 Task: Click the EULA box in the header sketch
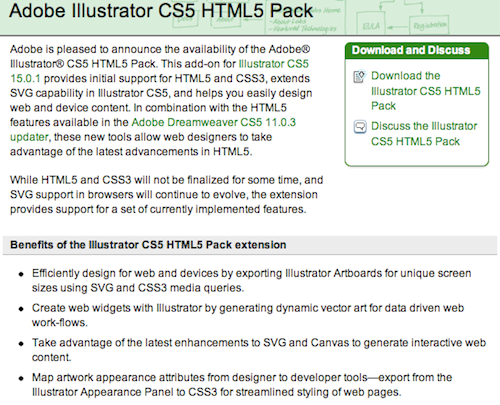click(x=371, y=24)
